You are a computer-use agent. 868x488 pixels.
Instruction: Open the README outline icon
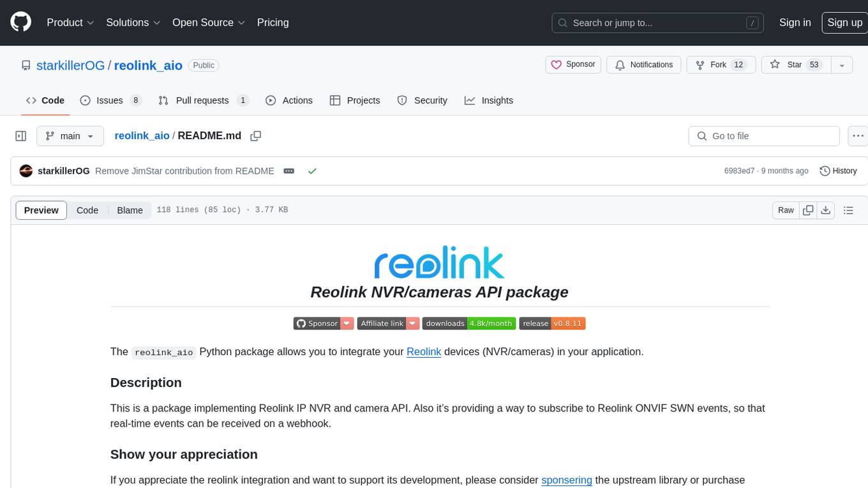coord(848,210)
